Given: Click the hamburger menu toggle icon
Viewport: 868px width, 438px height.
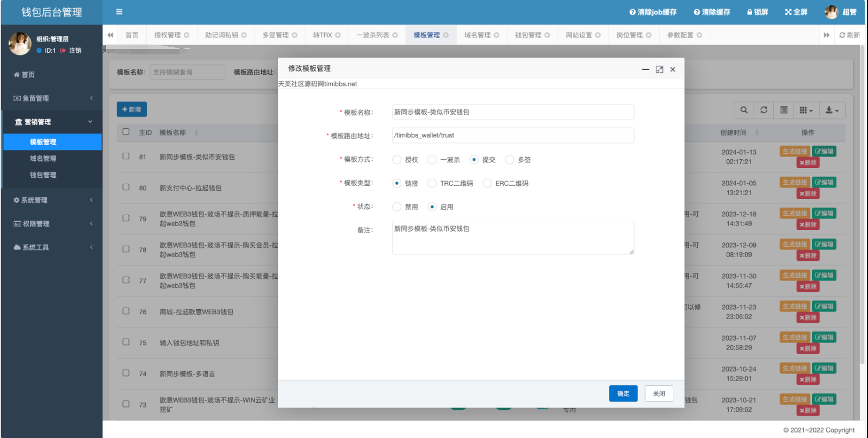Looking at the screenshot, I should [x=119, y=12].
